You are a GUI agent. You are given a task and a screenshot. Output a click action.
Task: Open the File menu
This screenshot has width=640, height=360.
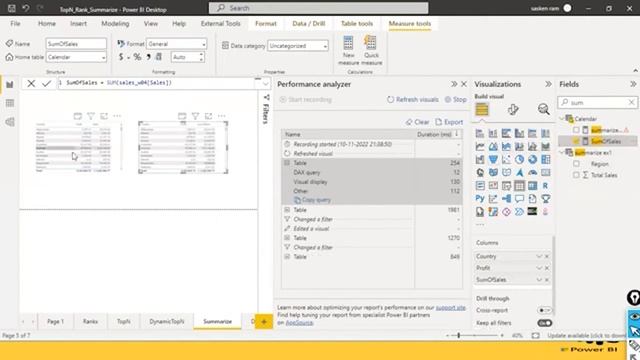coord(16,24)
